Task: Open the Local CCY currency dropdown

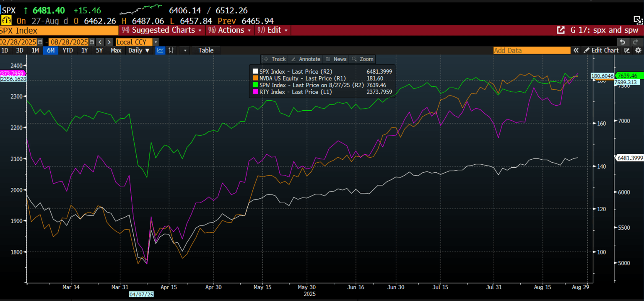Action: coord(156,42)
